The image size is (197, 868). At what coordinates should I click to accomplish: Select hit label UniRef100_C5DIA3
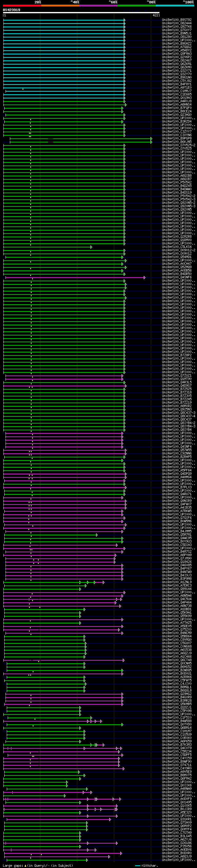(x=177, y=545)
